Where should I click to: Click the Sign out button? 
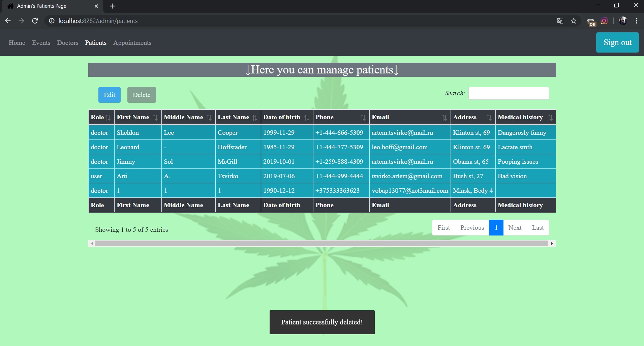(x=617, y=42)
